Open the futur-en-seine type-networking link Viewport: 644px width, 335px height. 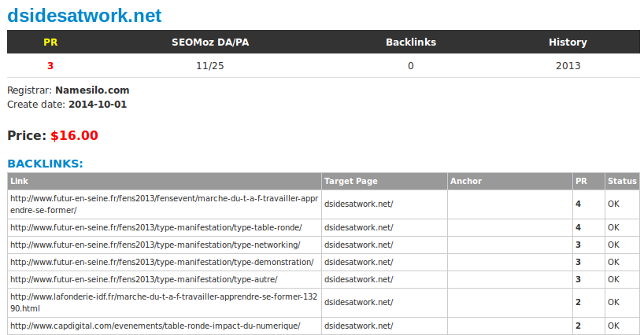point(155,245)
